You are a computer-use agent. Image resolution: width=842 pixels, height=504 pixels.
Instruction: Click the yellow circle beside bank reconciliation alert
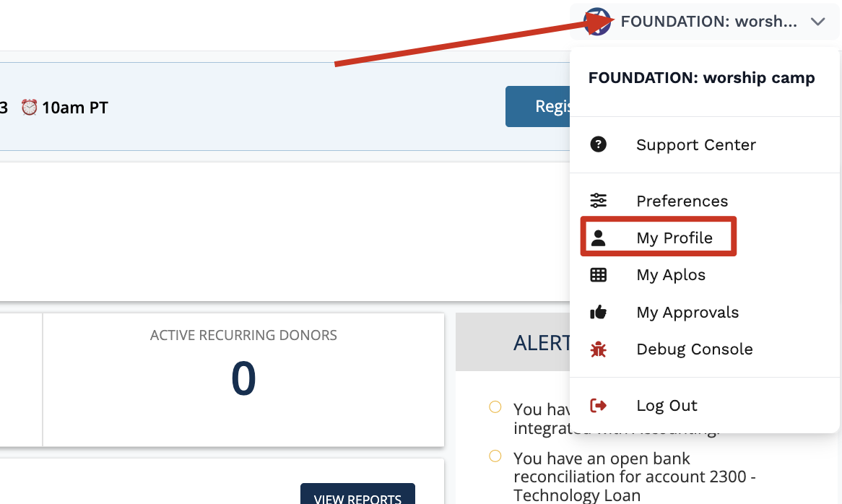(x=495, y=456)
